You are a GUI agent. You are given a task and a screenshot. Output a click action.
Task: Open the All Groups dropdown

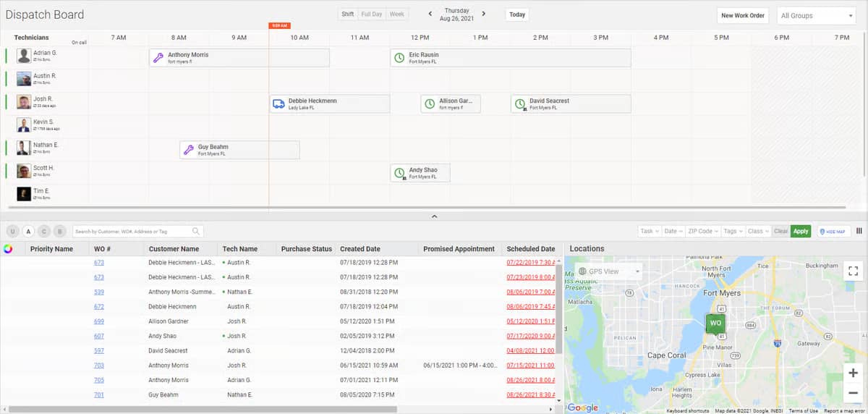[x=817, y=15]
